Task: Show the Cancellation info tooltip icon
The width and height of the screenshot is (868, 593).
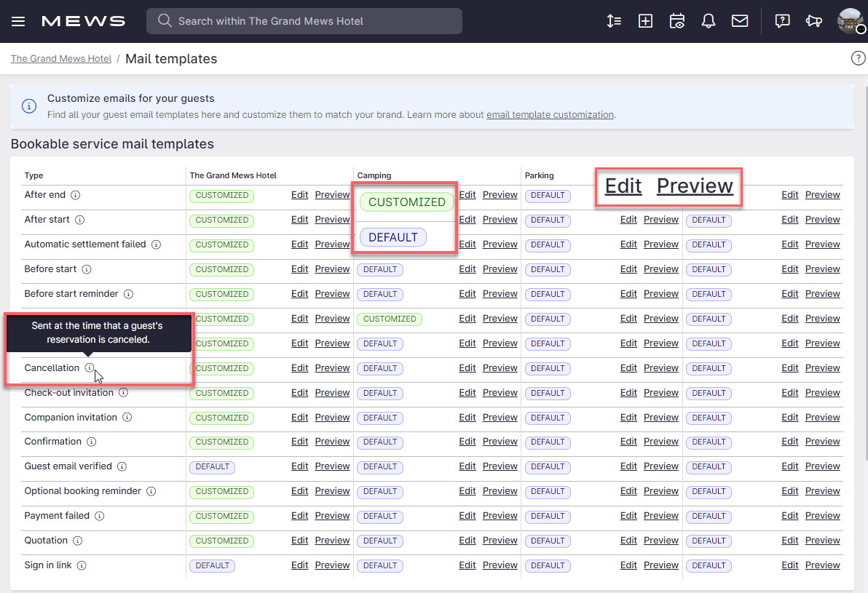Action: click(89, 368)
